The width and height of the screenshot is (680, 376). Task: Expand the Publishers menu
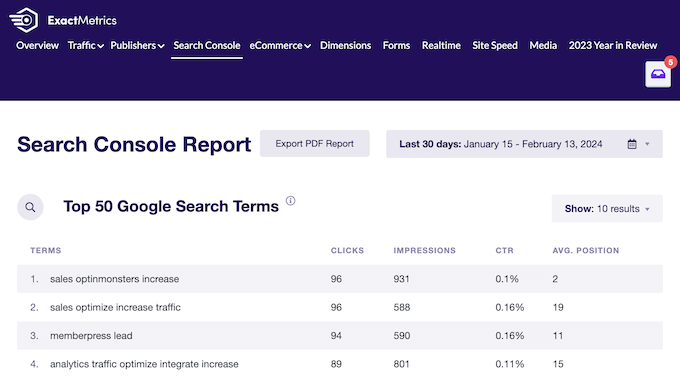tap(137, 46)
